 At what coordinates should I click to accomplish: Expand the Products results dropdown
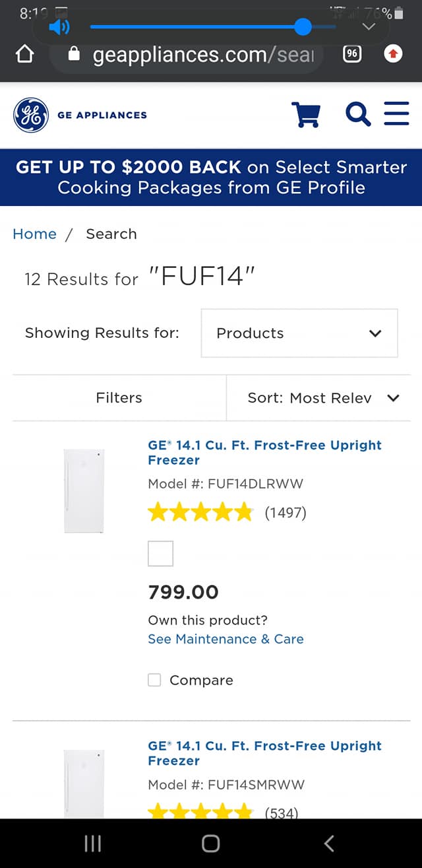tap(299, 333)
